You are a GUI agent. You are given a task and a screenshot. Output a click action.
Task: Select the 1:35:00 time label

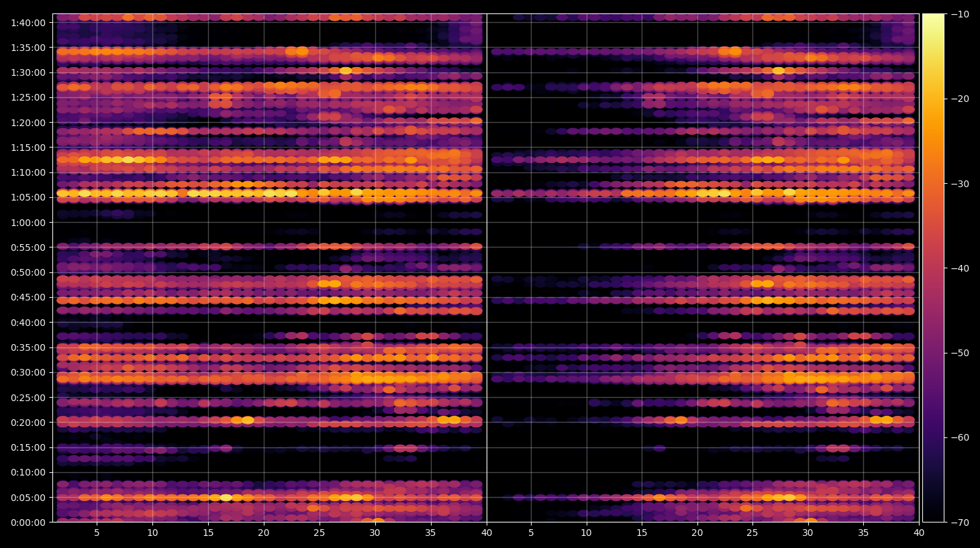[x=28, y=48]
